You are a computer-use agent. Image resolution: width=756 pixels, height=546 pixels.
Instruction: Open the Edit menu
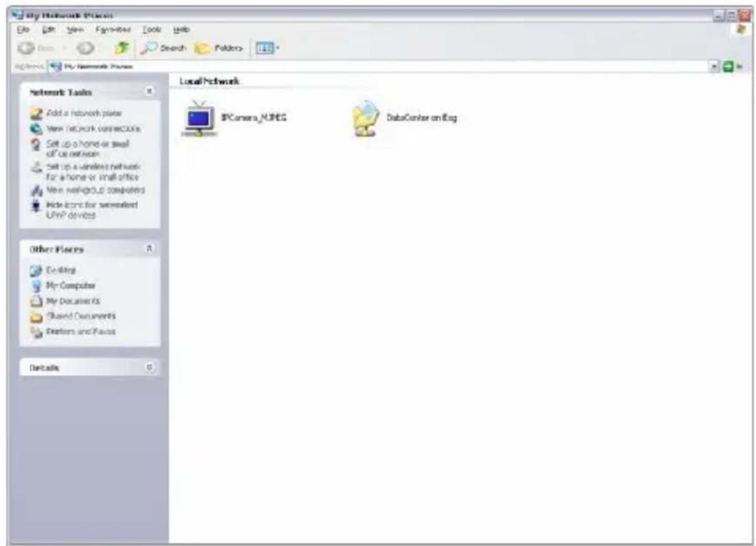click(48, 30)
